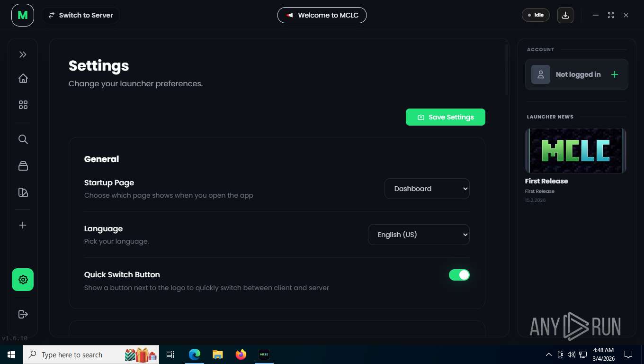
Task: Click Switch to Server button
Action: tap(80, 15)
